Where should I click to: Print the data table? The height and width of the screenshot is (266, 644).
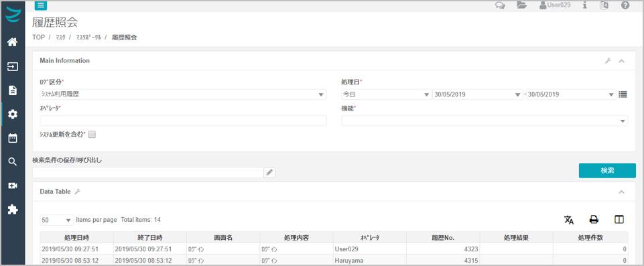pos(594,220)
